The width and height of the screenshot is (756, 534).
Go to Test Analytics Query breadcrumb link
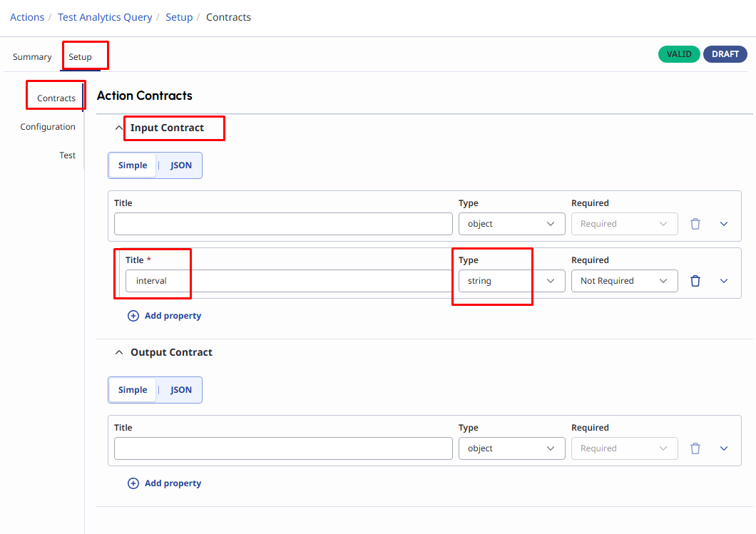(x=105, y=17)
